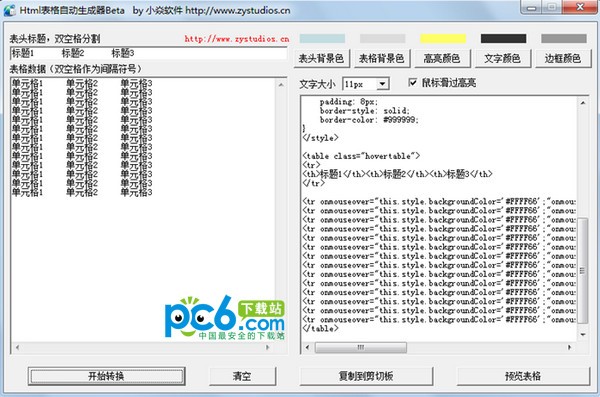Click the 文字颜色 button
The height and width of the screenshot is (397, 600).
[x=502, y=59]
